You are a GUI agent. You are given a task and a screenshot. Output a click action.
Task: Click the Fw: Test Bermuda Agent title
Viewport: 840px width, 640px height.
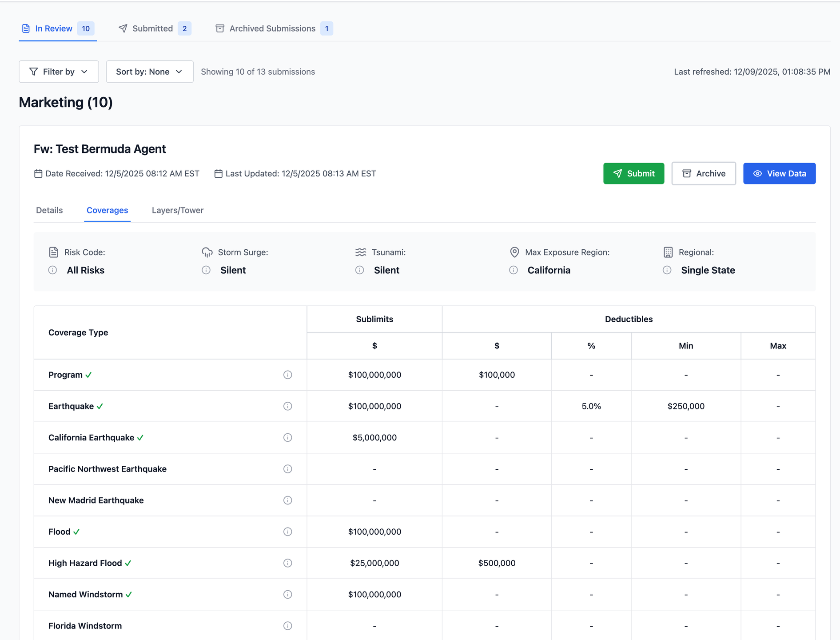[100, 149]
